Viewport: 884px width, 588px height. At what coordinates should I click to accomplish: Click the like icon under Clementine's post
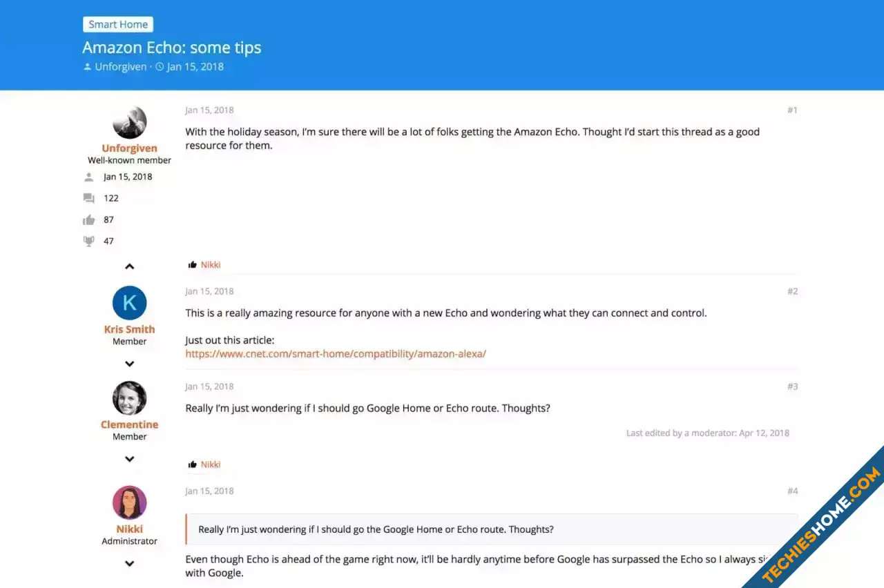tap(193, 464)
